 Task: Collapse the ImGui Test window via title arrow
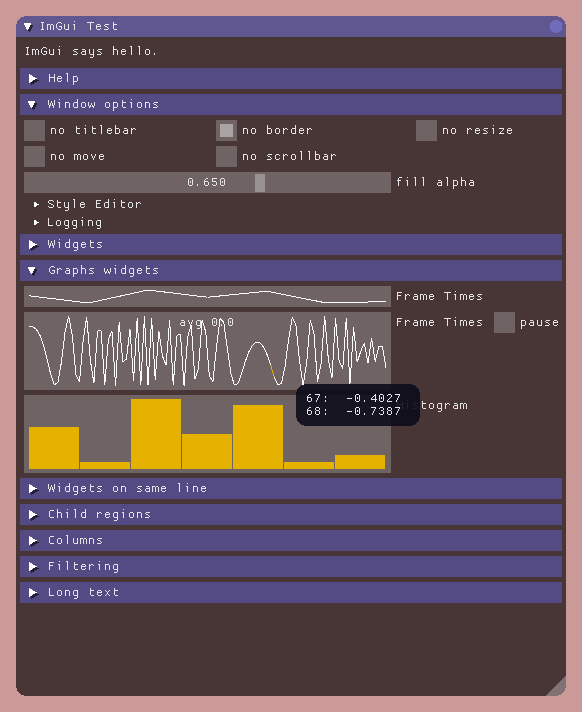point(28,27)
